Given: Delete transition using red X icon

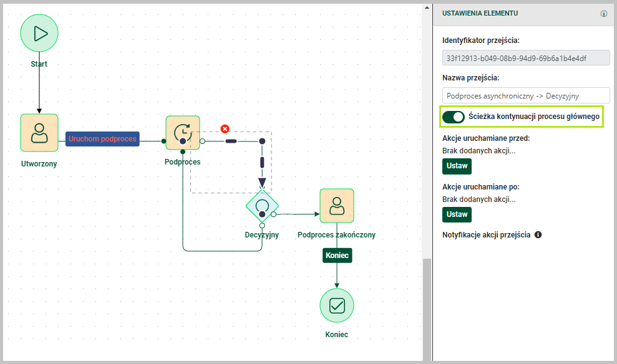Looking at the screenshot, I should (225, 129).
